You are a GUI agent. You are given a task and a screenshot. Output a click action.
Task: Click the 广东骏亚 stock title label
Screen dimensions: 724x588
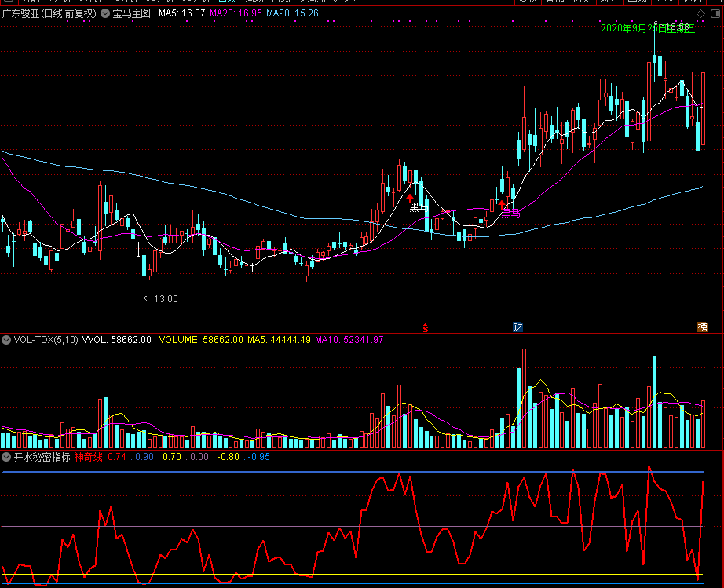(x=49, y=13)
